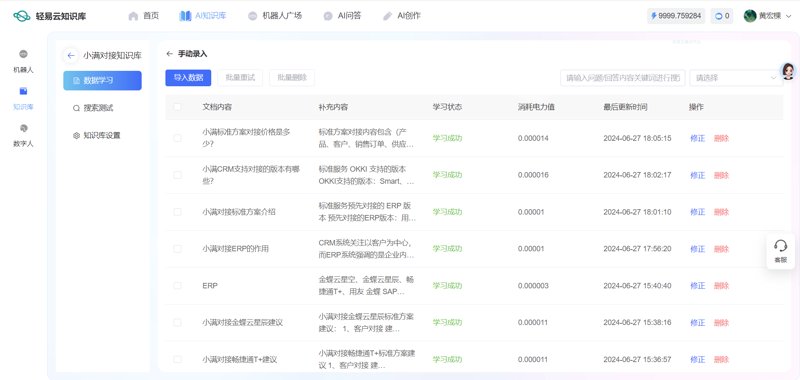The image size is (800, 380).
Task: Select the 知识库 sidebar icon
Action: click(x=23, y=91)
